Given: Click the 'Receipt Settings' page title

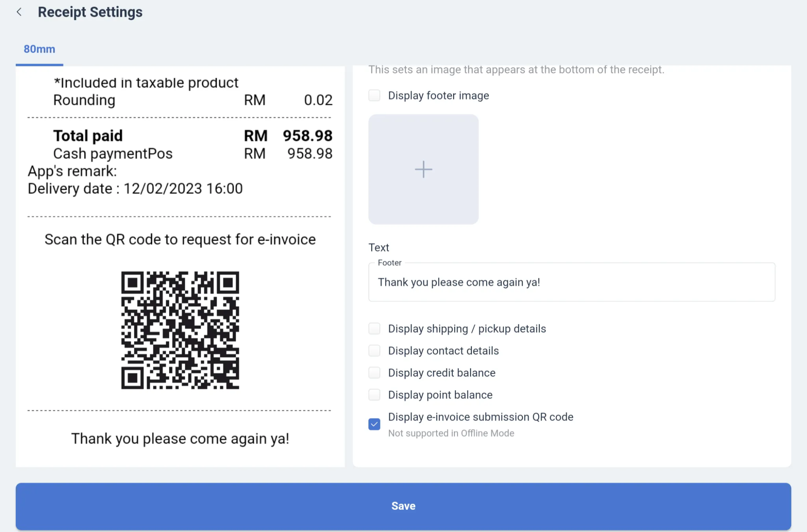Looking at the screenshot, I should click(x=90, y=12).
